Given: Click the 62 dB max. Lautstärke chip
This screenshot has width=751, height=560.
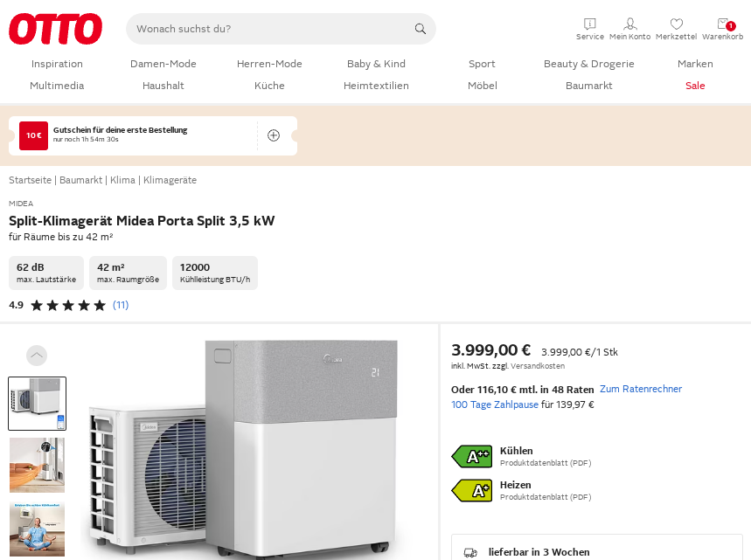Looking at the screenshot, I should pyautogui.click(x=46, y=273).
